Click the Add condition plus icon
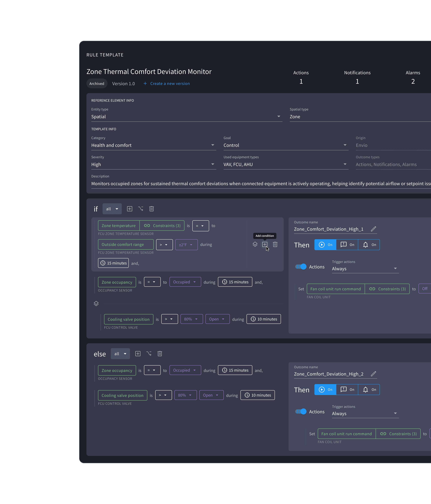The height and width of the screenshot is (504, 431). (265, 244)
